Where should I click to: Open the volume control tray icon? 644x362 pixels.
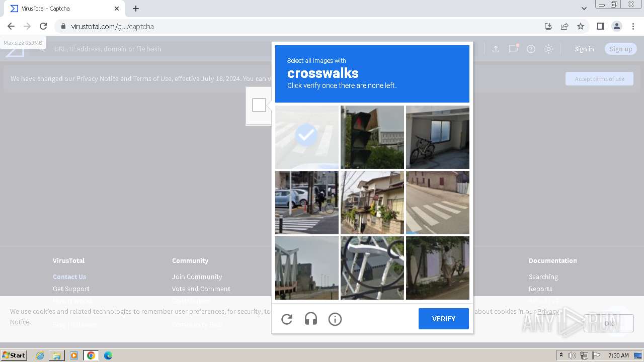572,355
